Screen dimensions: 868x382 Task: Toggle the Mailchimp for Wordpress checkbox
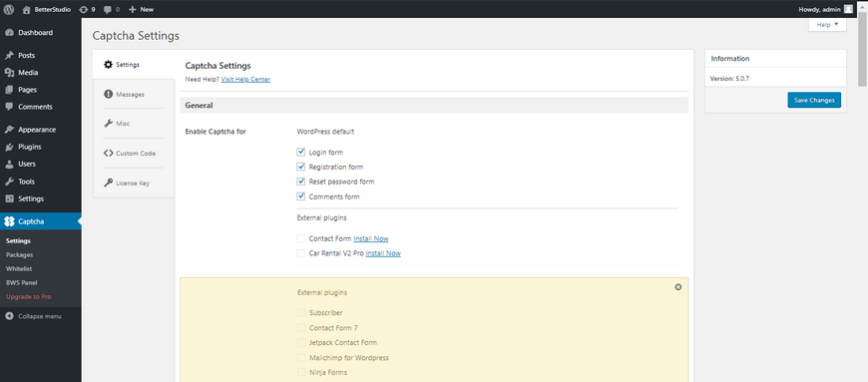(x=301, y=358)
